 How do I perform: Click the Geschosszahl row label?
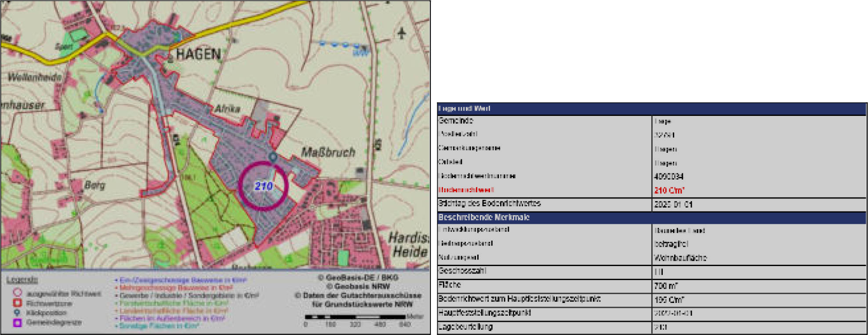(x=462, y=270)
